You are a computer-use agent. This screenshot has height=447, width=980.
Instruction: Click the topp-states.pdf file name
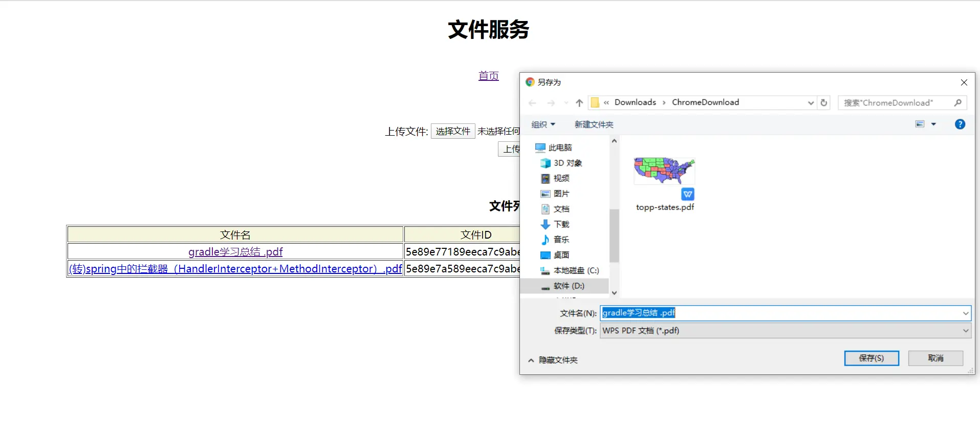665,207
